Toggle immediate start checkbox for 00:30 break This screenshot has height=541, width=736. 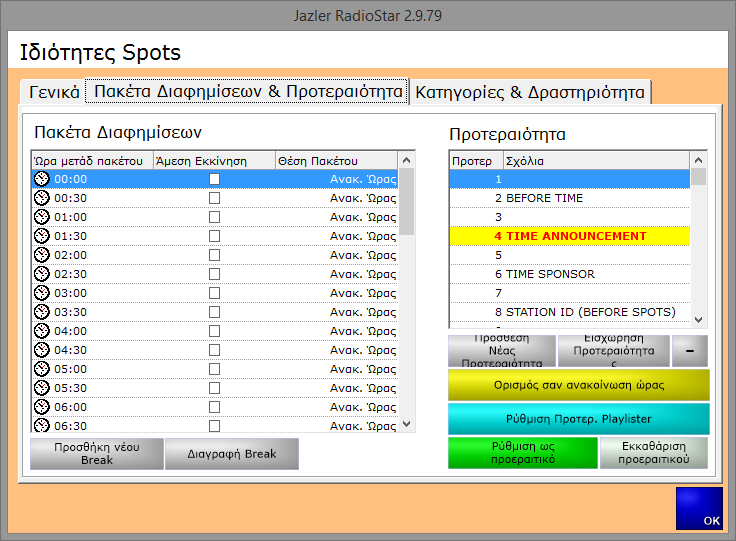tap(215, 198)
